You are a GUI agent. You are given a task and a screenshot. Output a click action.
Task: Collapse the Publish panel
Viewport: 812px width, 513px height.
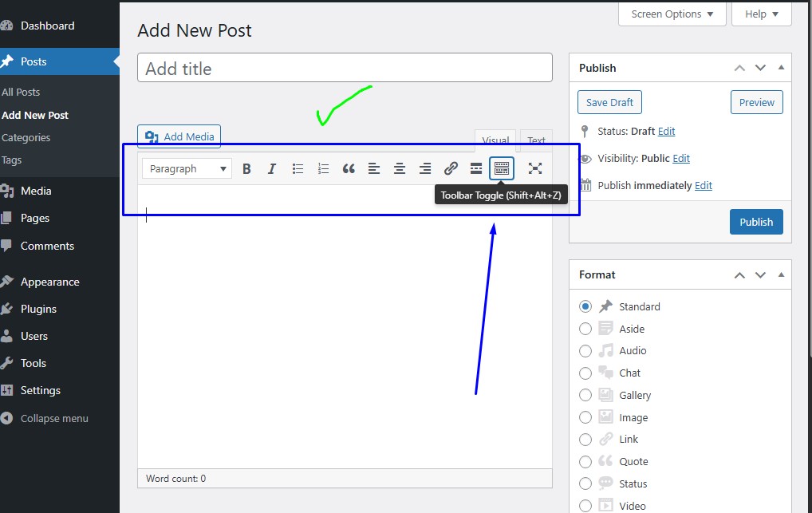(781, 68)
